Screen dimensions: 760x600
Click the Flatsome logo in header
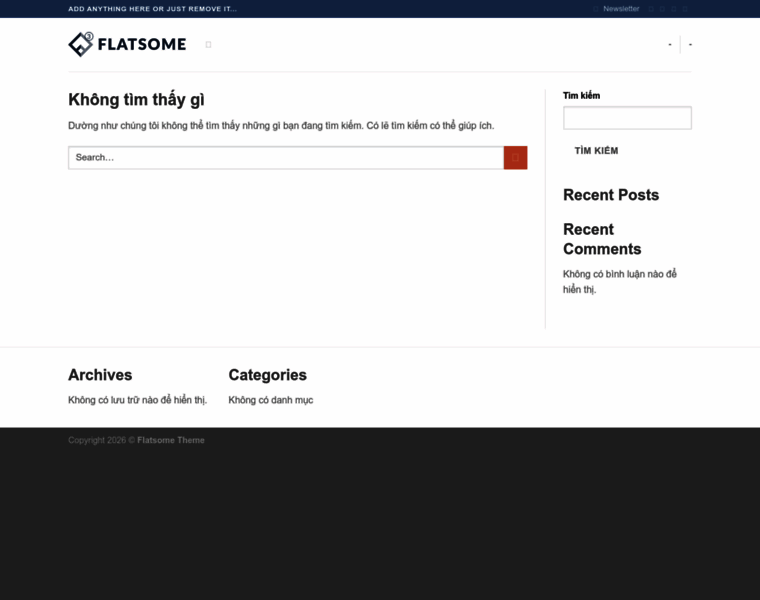click(127, 44)
